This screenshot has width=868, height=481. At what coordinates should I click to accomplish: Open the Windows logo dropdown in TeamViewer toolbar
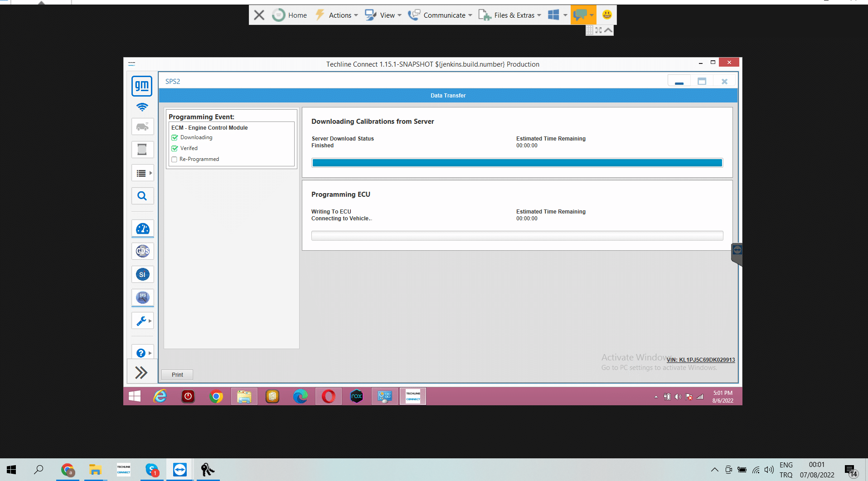pos(558,15)
